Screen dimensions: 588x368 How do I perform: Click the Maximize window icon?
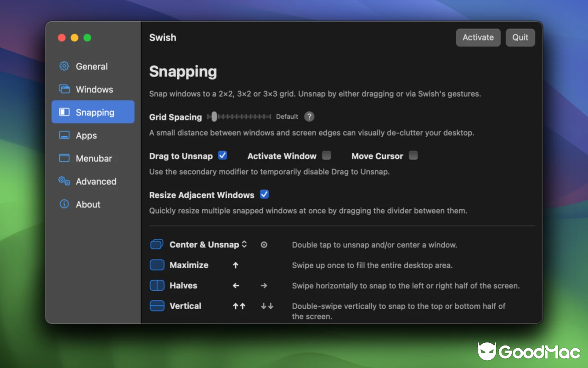point(157,265)
